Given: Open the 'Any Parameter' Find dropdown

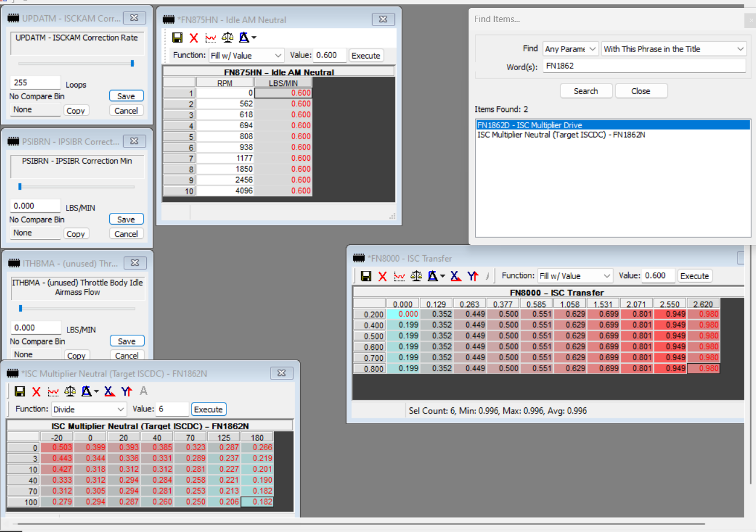Looking at the screenshot, I should tap(571, 49).
